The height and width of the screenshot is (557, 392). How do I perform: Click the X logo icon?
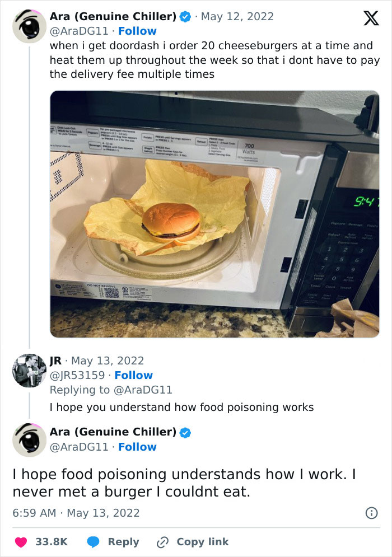coord(367,18)
